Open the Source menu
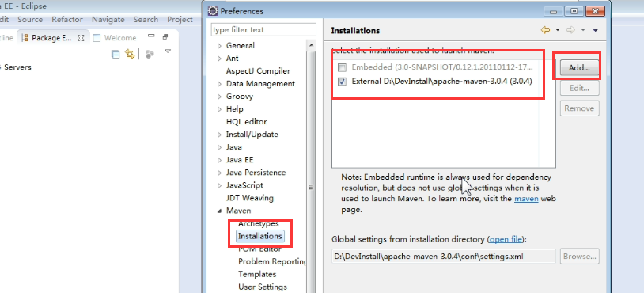644x293 pixels. pyautogui.click(x=30, y=19)
